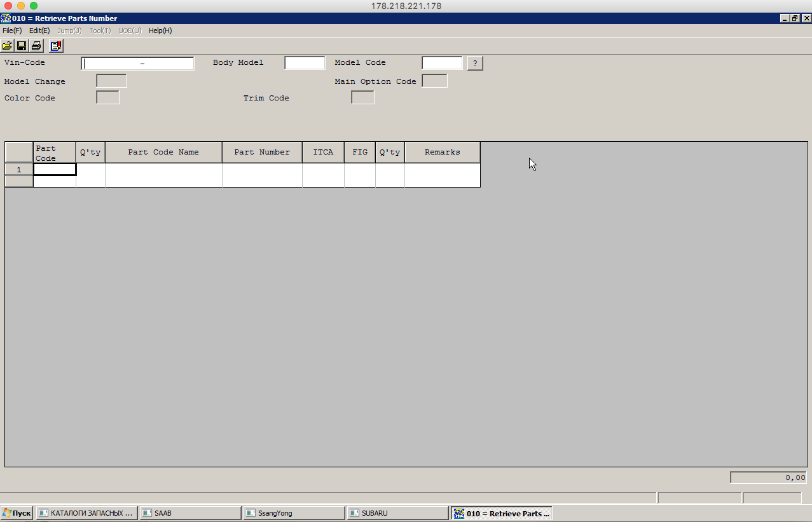
Task: Click the Model Code text field
Action: click(x=442, y=63)
